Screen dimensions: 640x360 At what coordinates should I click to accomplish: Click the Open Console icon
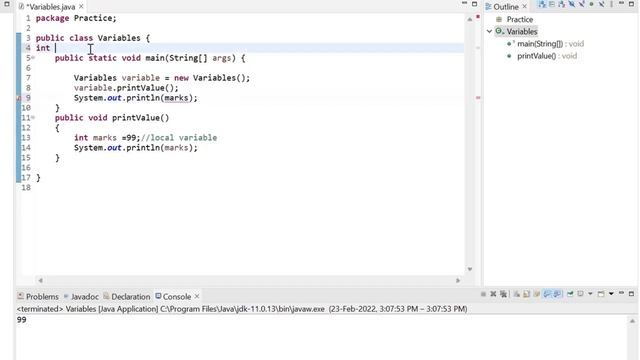click(x=601, y=294)
